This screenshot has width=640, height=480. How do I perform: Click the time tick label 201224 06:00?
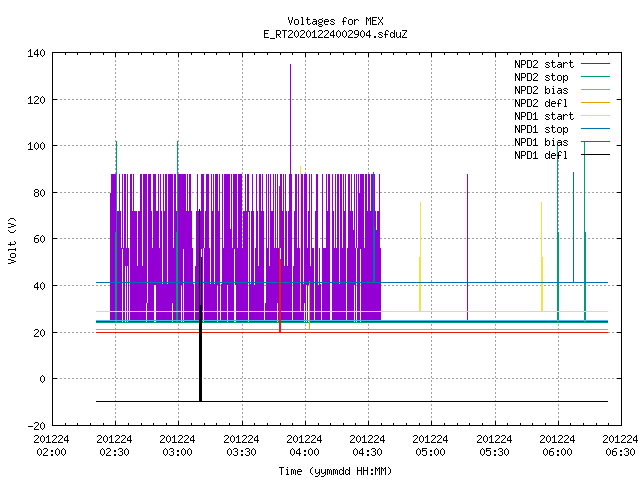point(558,446)
